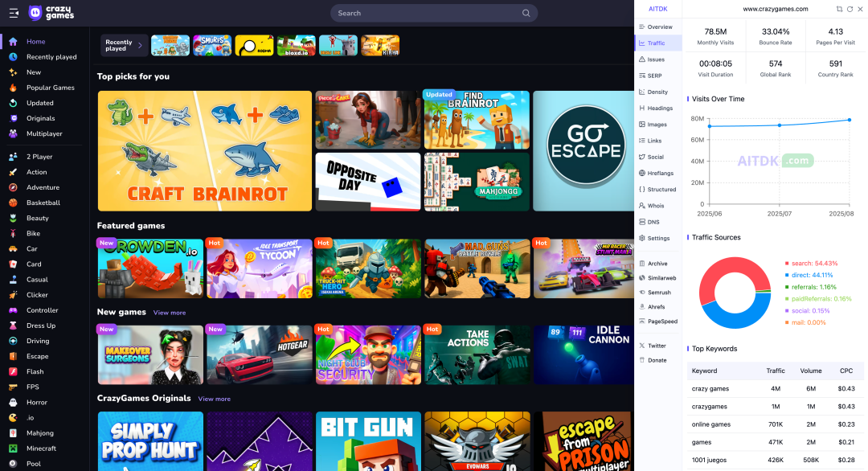Screen dimensions: 868x471
Task: Select Home in the navigation menu
Action: 35,41
